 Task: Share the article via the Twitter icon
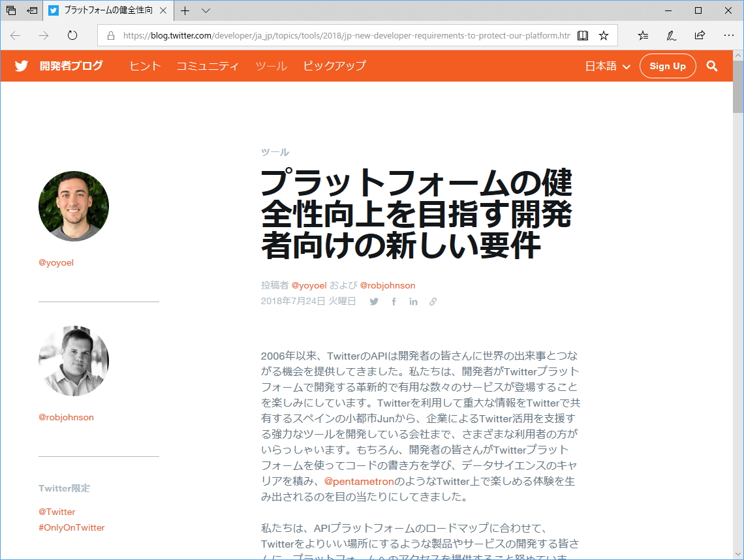pos(373,301)
